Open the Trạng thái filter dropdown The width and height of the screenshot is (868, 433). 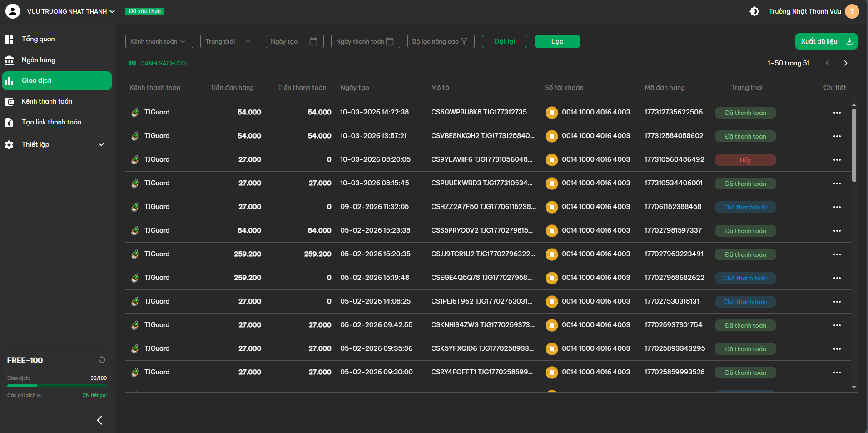[229, 41]
